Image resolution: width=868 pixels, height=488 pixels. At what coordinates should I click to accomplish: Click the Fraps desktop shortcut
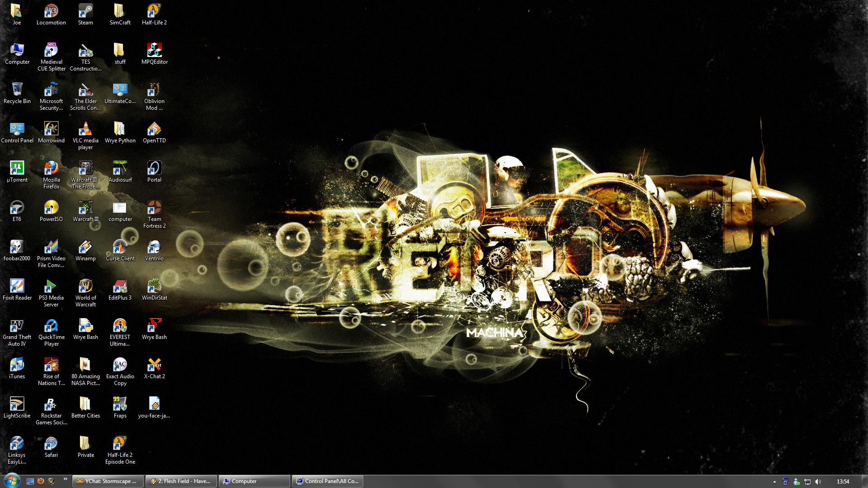[120, 404]
